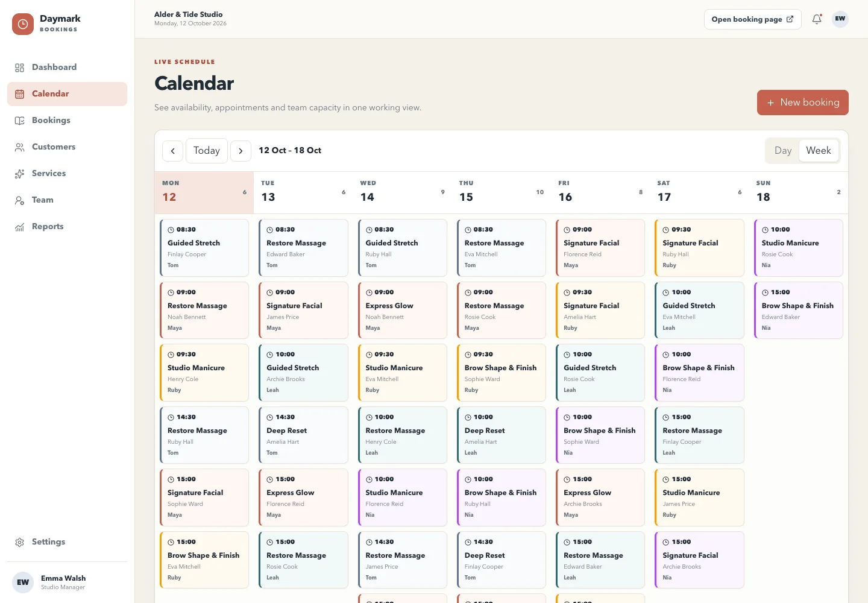Select Sunday 18 column header
Viewport: 868px width, 603px height.
(x=798, y=192)
